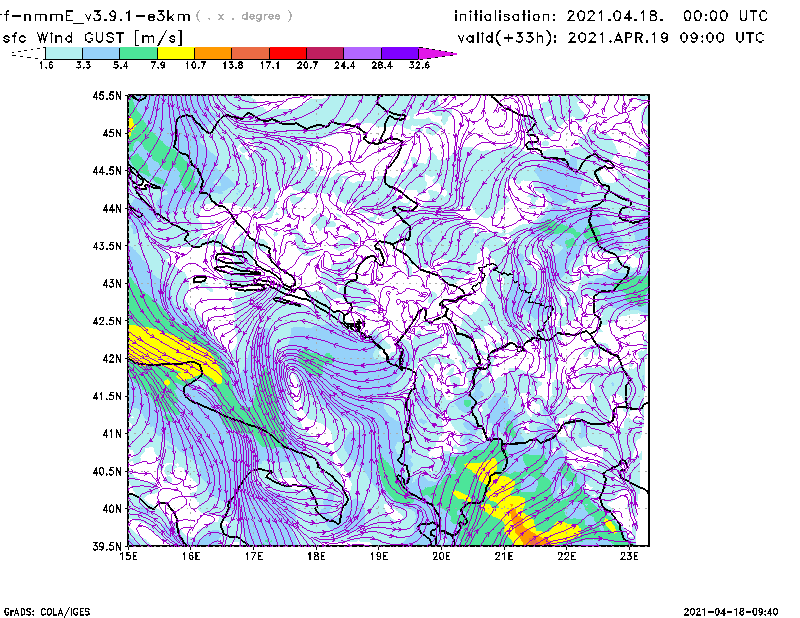Click the initialisation time 00:00 UTC

pos(726,16)
